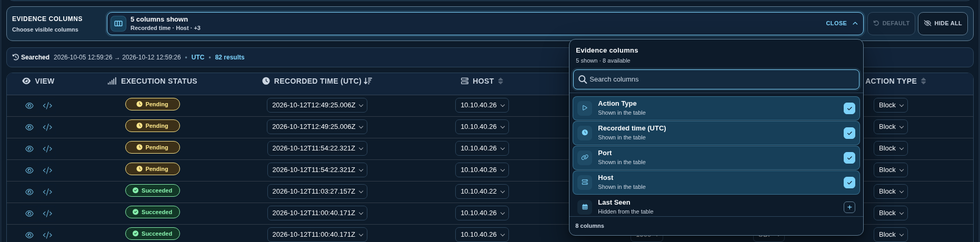Click the columns icon beside '5 columns shown'
The height and width of the screenshot is (242, 980).
[118, 23]
